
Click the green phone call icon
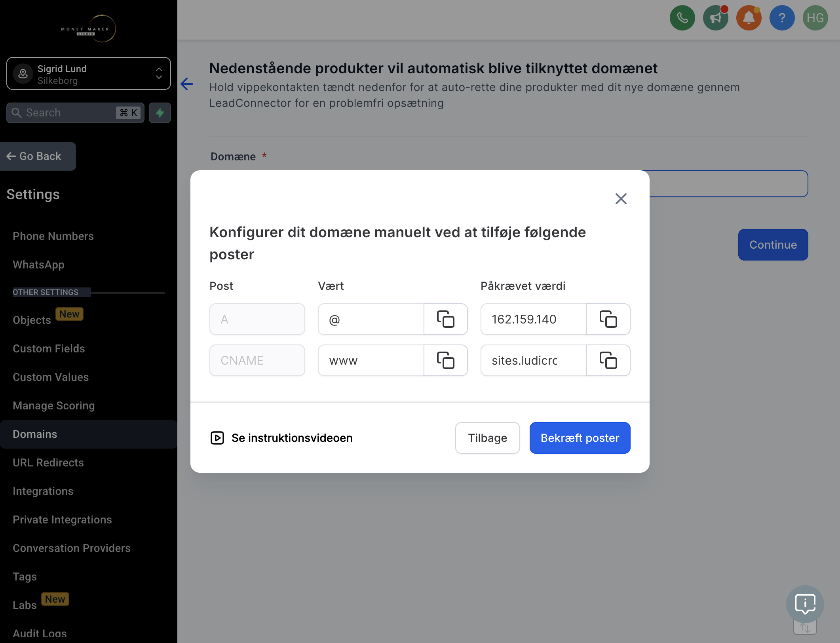[682, 18]
